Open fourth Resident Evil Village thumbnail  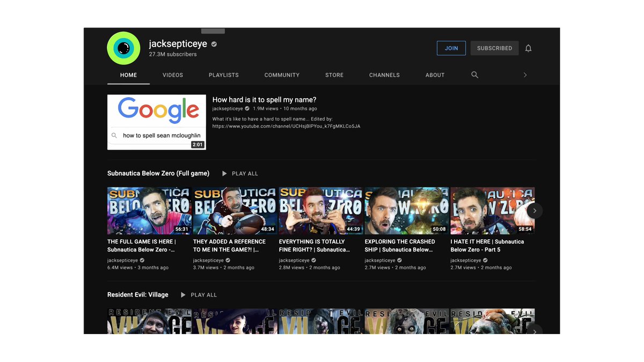point(407,321)
